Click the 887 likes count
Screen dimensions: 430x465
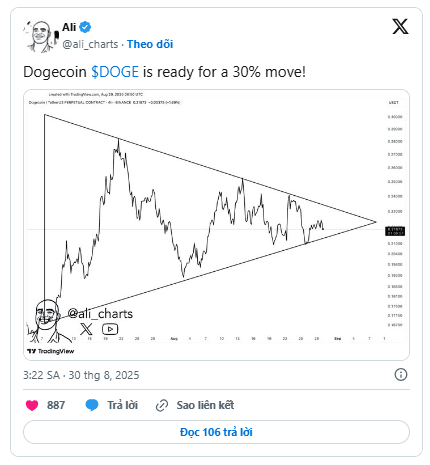(x=56, y=405)
